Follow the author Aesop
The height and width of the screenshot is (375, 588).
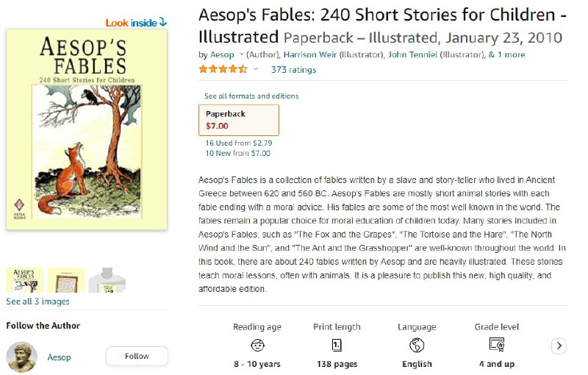(137, 357)
